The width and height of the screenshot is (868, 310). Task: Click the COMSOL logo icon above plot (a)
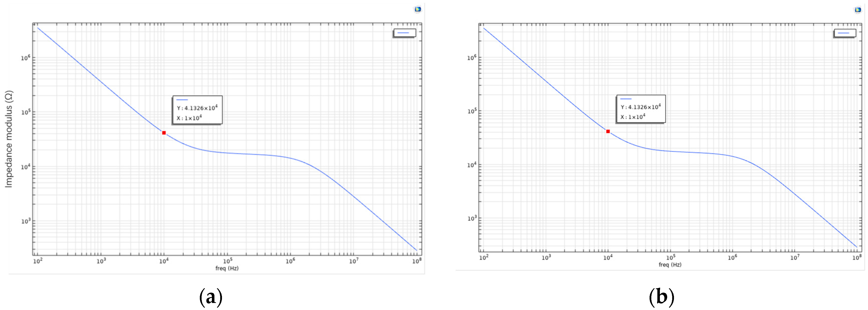[418, 9]
